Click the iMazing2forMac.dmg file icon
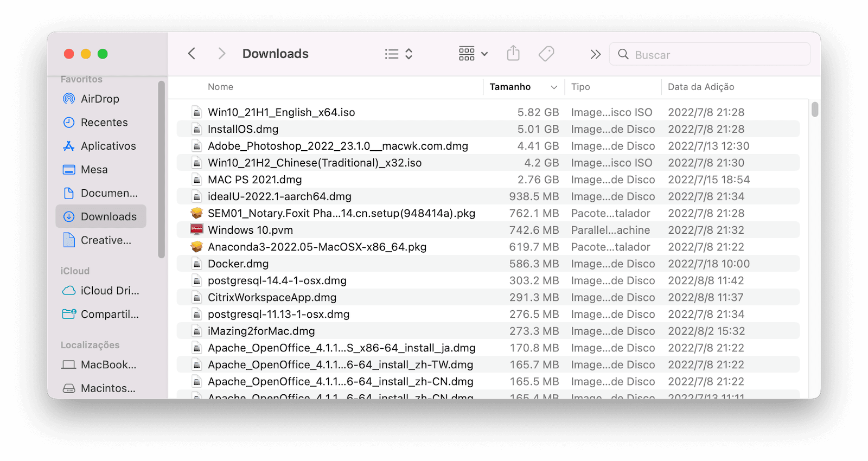The height and width of the screenshot is (461, 868). (196, 331)
